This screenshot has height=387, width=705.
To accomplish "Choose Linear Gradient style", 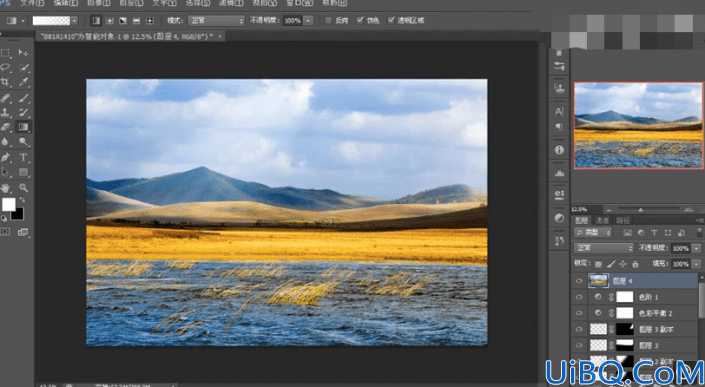I will [96, 21].
